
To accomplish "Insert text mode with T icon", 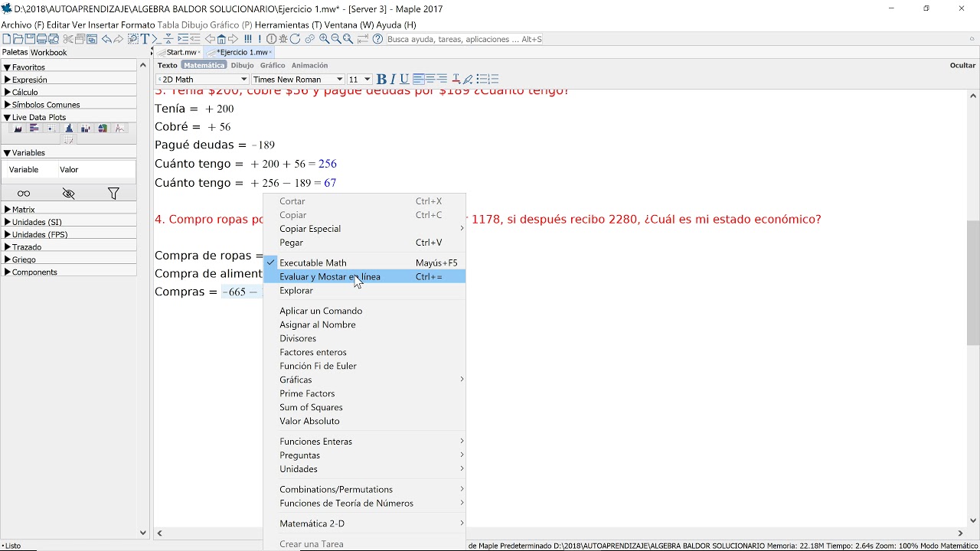I will point(145,39).
